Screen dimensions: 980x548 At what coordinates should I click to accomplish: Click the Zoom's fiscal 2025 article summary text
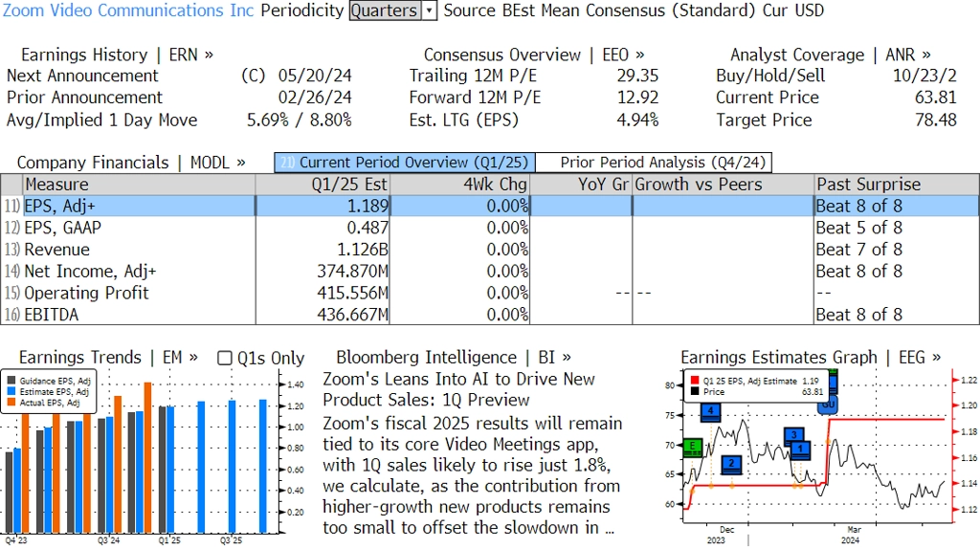coord(473,475)
